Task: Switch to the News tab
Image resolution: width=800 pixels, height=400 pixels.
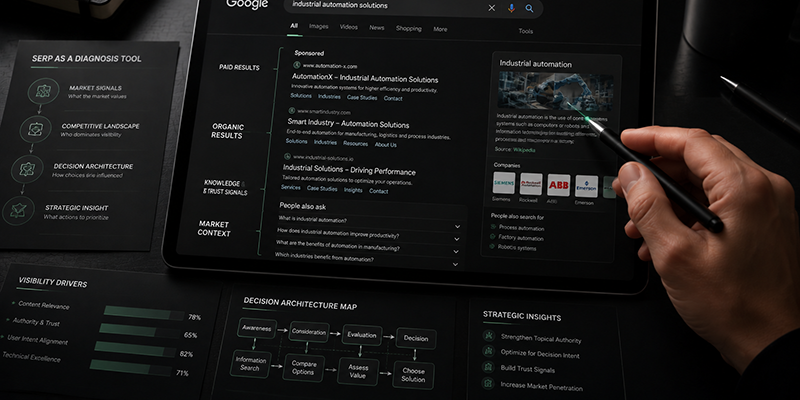Action: point(377,28)
